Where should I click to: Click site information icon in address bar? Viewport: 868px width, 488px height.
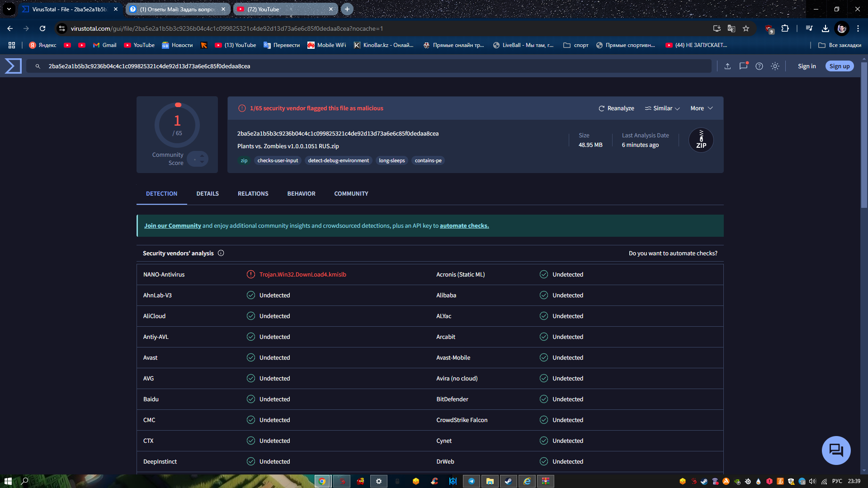(x=62, y=28)
